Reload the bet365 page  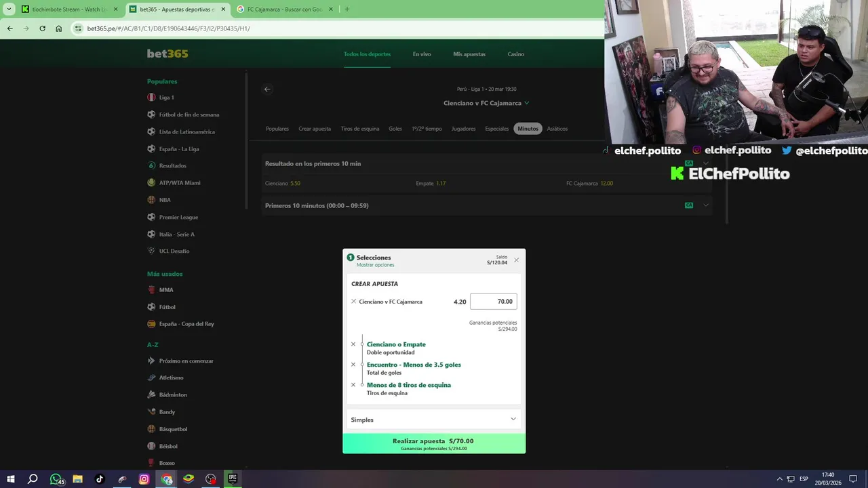click(42, 28)
